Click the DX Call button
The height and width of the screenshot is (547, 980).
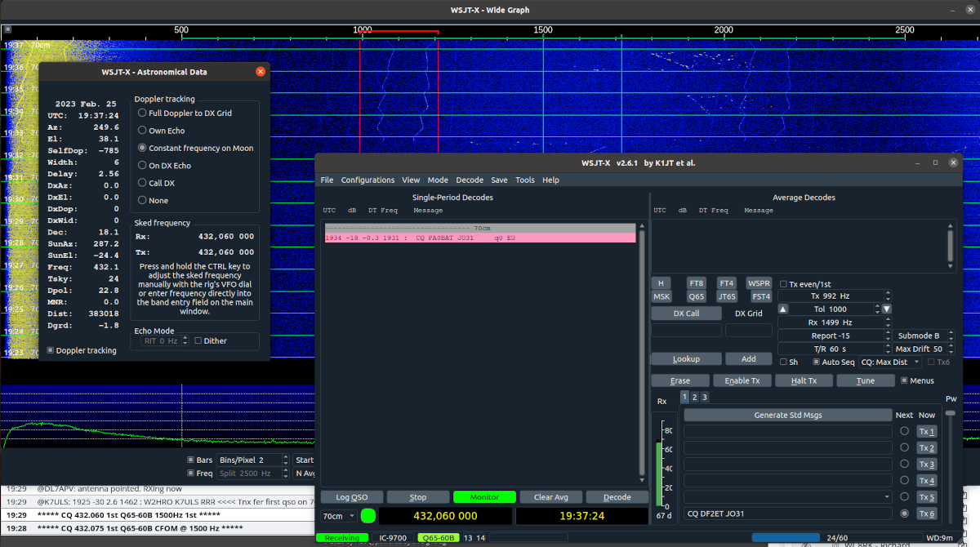pyautogui.click(x=686, y=314)
